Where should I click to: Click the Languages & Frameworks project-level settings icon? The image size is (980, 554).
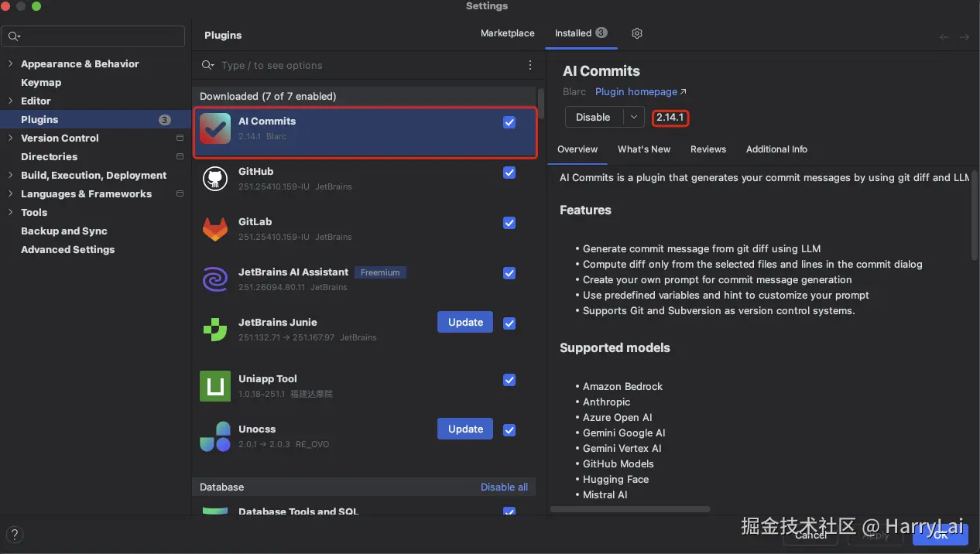point(180,194)
